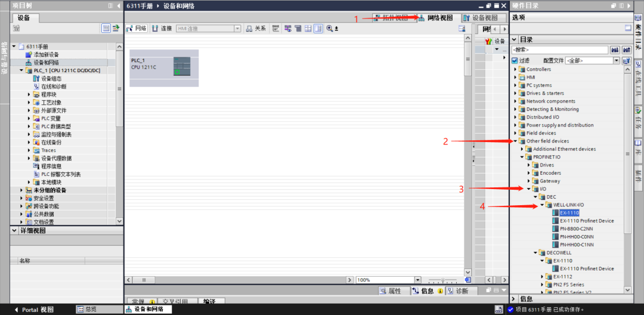Click the hardware catalog search field
The height and width of the screenshot is (315, 644).
click(559, 50)
